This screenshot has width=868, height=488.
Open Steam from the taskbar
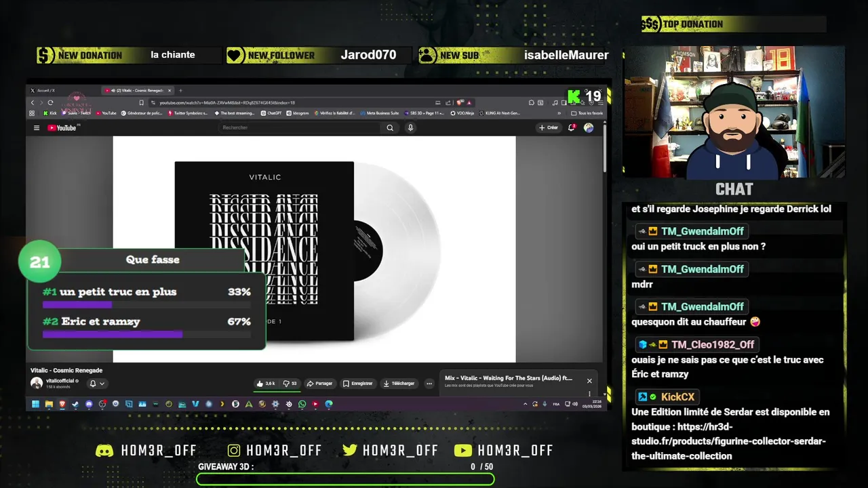tap(75, 404)
